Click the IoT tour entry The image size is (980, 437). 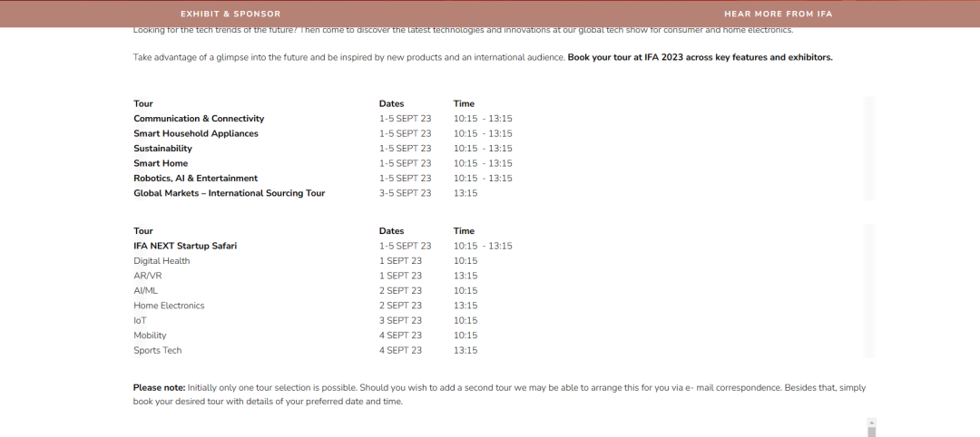[x=140, y=321]
